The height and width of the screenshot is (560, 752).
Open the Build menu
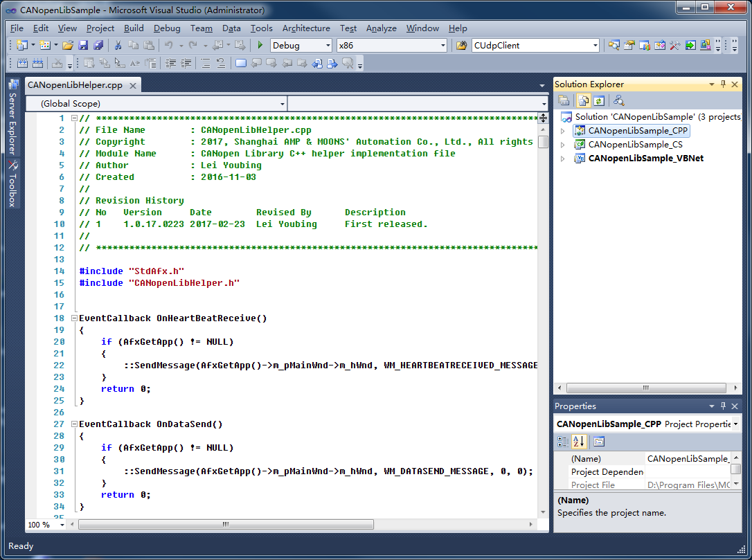point(134,28)
